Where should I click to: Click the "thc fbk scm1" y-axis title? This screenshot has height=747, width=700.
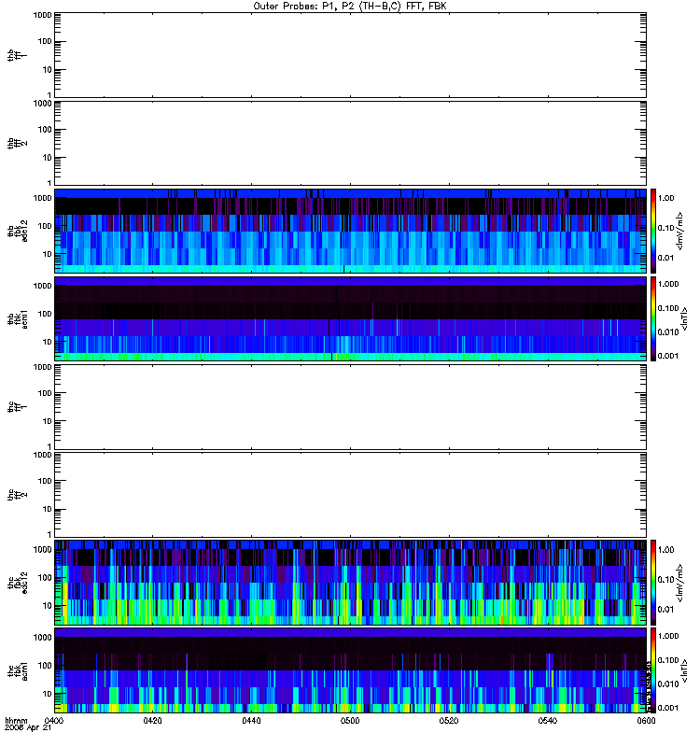[17, 670]
